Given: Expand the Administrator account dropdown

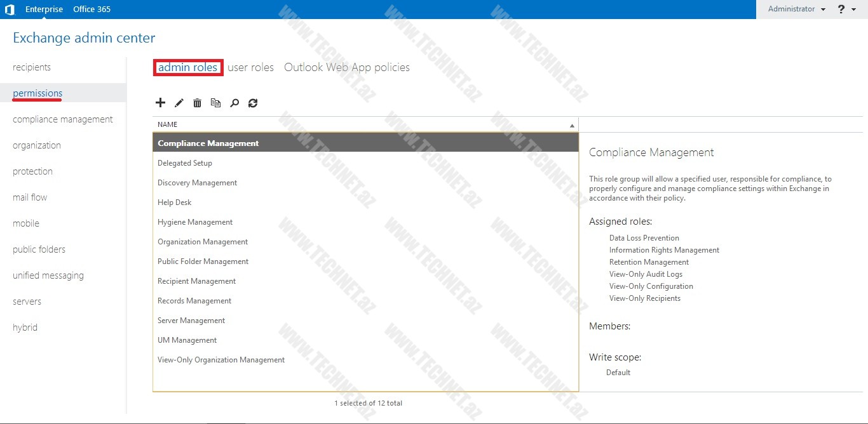Looking at the screenshot, I should (x=796, y=10).
